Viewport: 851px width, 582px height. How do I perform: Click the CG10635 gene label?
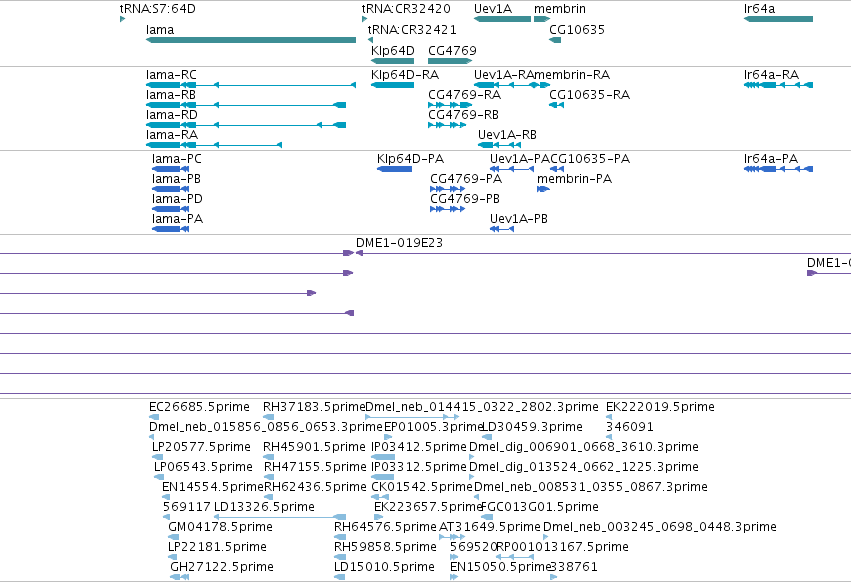pos(576,29)
